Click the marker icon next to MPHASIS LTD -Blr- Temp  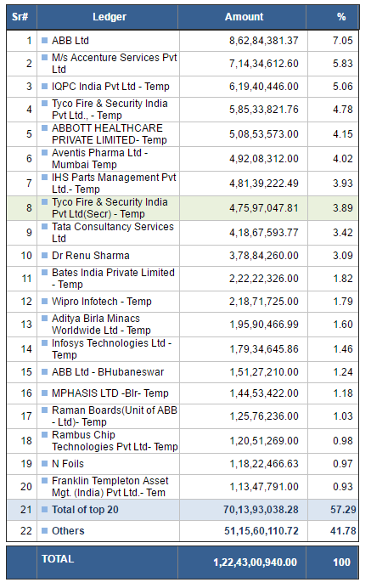pos(45,393)
